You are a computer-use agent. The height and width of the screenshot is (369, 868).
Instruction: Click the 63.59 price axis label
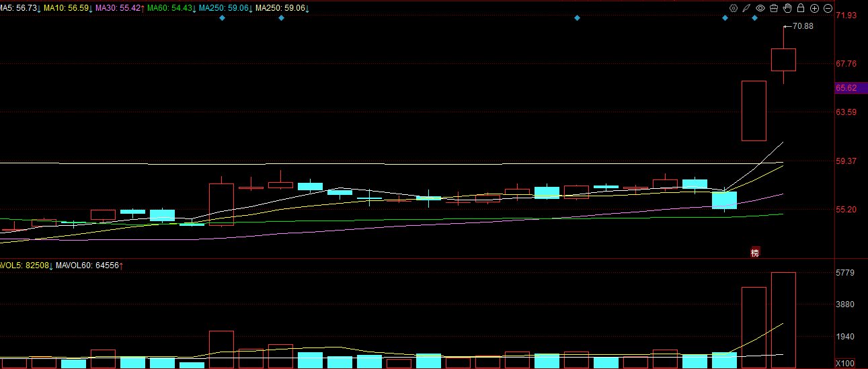coord(846,112)
